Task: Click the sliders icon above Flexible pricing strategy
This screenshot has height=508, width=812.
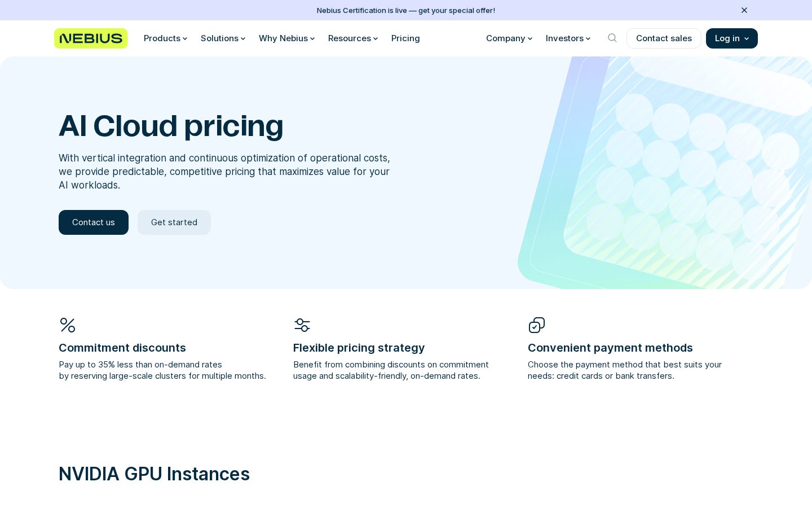Action: 302,325
